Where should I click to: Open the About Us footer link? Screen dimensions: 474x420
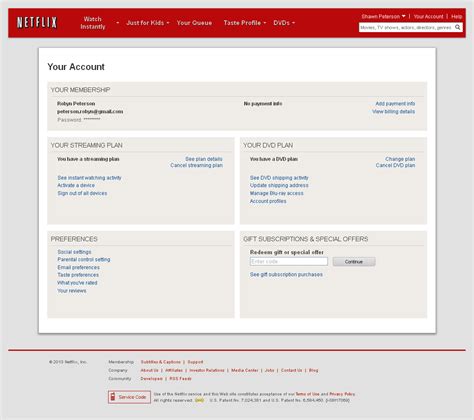point(149,370)
